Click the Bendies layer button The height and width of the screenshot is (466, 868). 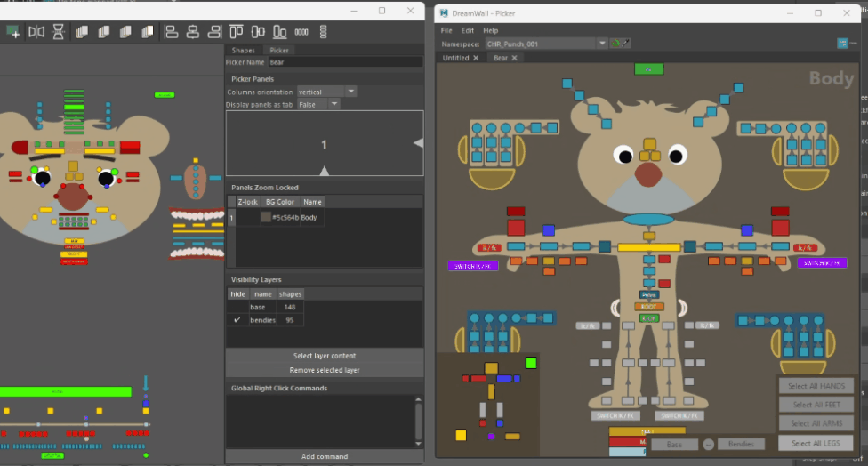point(741,444)
